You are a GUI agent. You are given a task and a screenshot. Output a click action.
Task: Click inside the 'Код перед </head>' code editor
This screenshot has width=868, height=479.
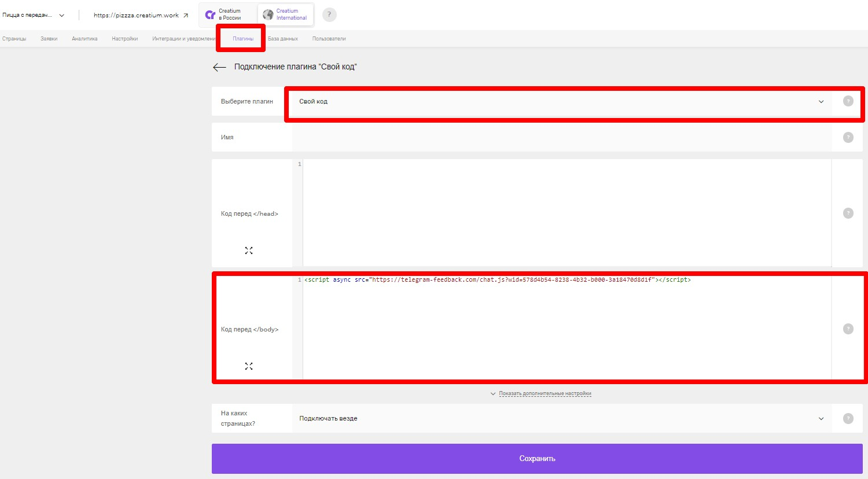tap(567, 213)
